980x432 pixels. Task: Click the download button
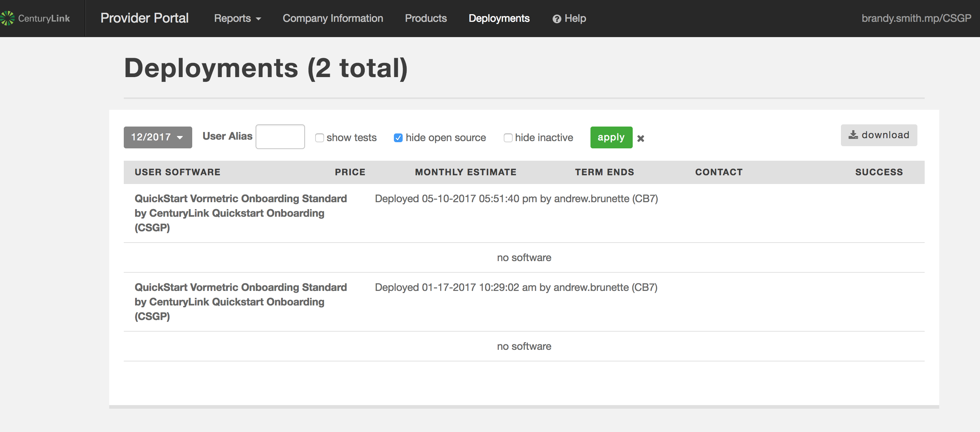click(x=878, y=135)
